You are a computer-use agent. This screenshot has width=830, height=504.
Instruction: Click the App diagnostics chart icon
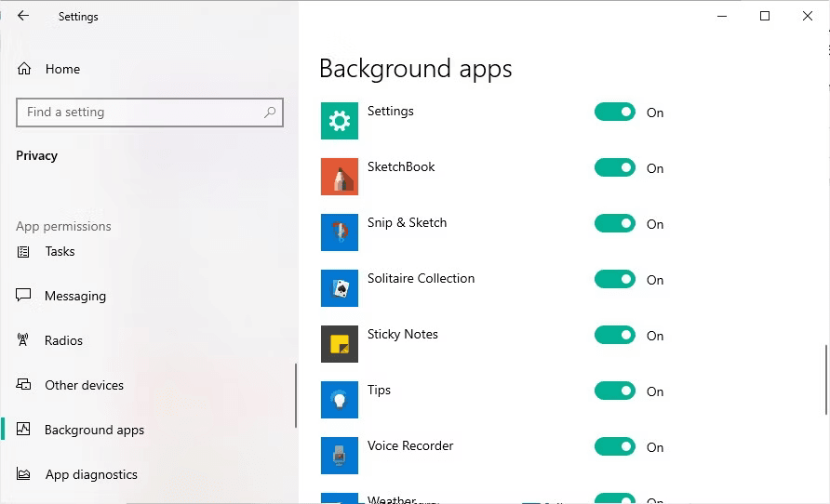coord(23,474)
